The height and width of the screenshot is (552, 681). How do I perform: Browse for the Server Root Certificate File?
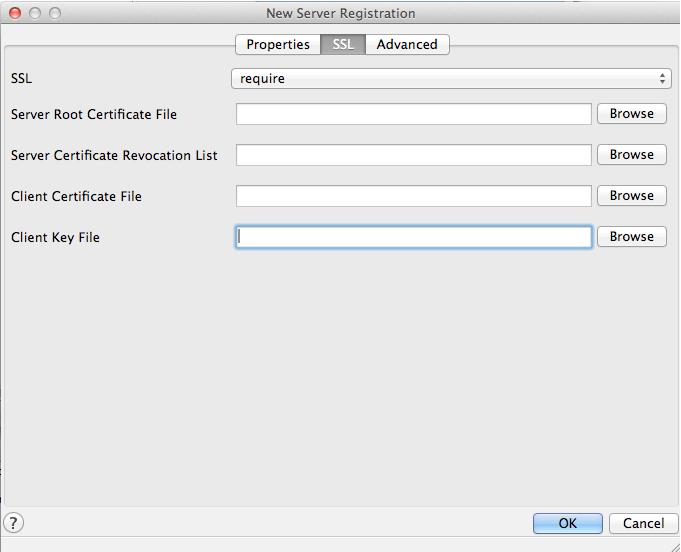tap(631, 114)
